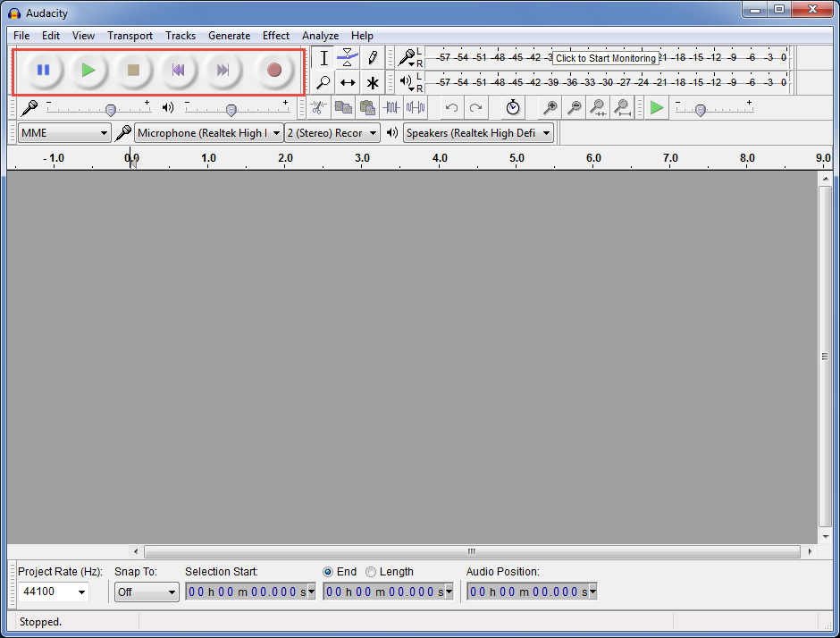Click the Stopped. status bar text
Image resolution: width=840 pixels, height=638 pixels.
41,622
